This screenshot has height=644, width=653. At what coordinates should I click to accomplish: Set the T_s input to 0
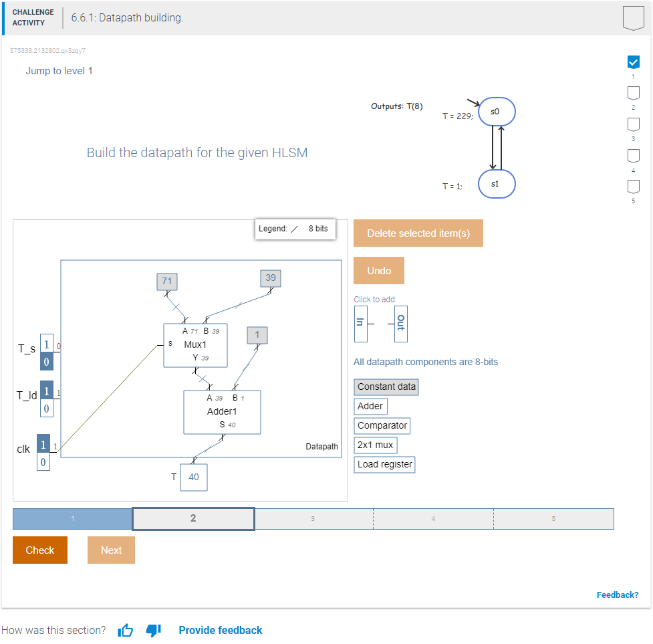[x=46, y=361]
